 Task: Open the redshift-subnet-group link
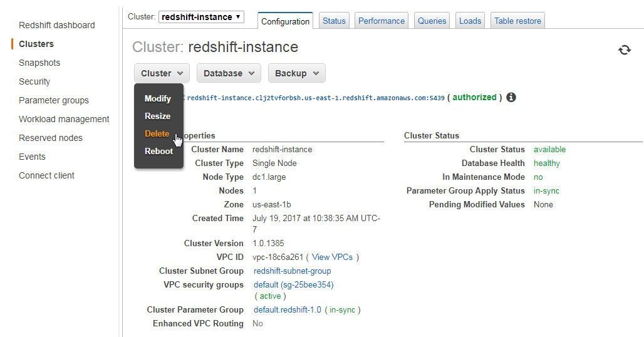[293, 271]
